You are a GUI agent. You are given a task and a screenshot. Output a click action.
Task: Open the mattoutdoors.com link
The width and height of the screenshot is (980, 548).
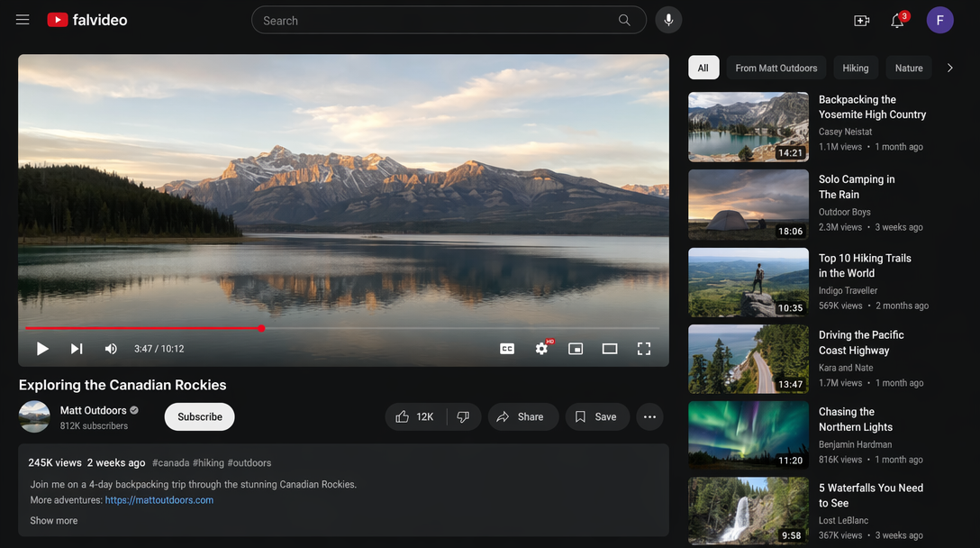tap(159, 500)
